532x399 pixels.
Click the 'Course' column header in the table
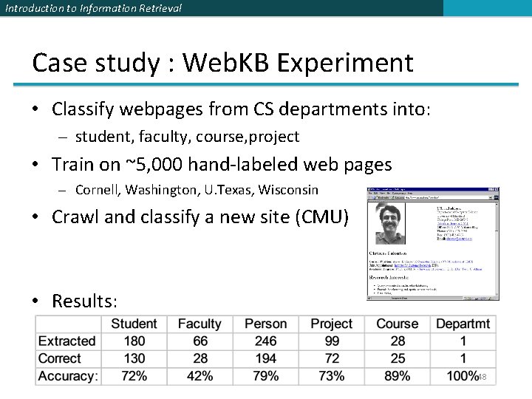pyautogui.click(x=398, y=324)
